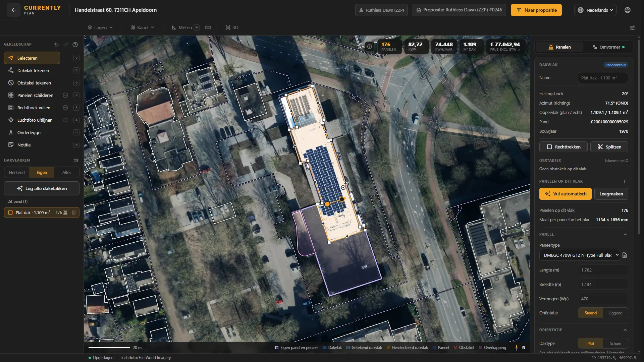Click Vul automatisch button
Image resolution: width=644 pixels, height=362 pixels.
pos(565,194)
